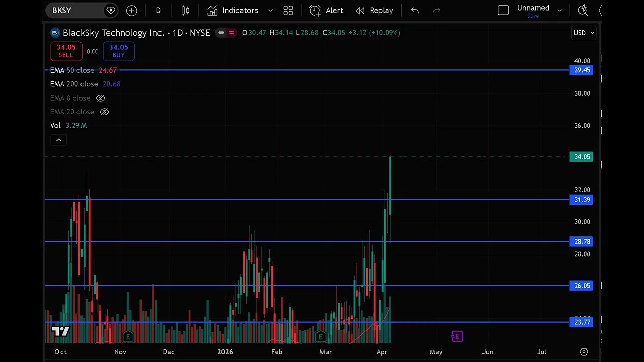Start bar Replay via text label

tap(381, 10)
